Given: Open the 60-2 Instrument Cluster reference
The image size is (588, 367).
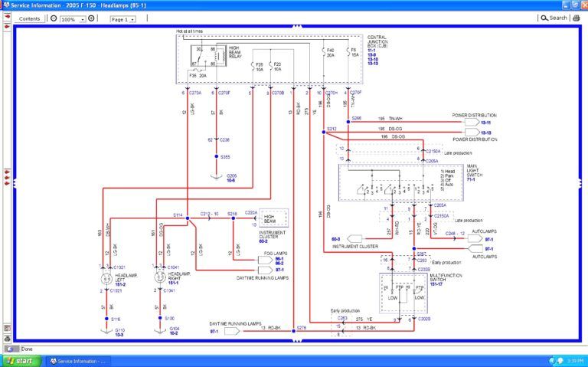Looking at the screenshot, I should click(263, 241).
